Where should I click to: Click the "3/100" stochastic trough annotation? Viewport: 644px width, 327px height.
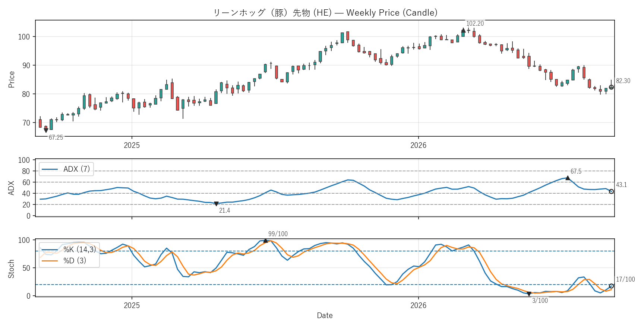pos(540,301)
